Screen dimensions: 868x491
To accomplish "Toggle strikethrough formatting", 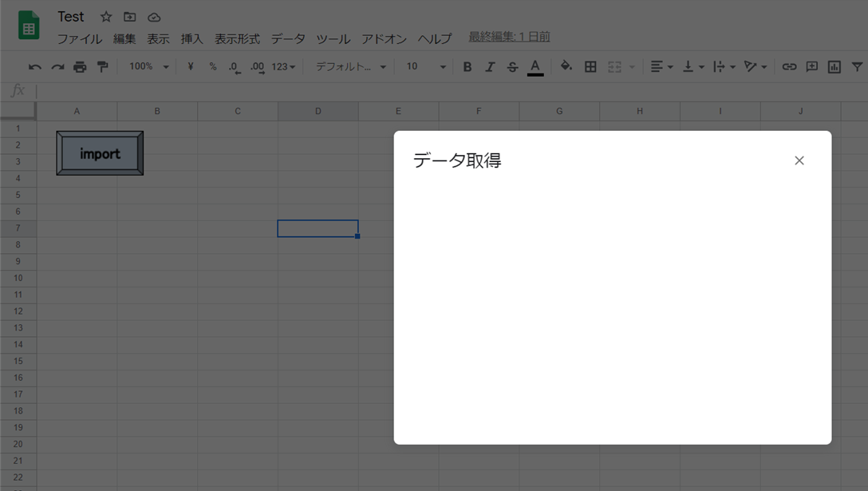I will [x=513, y=67].
